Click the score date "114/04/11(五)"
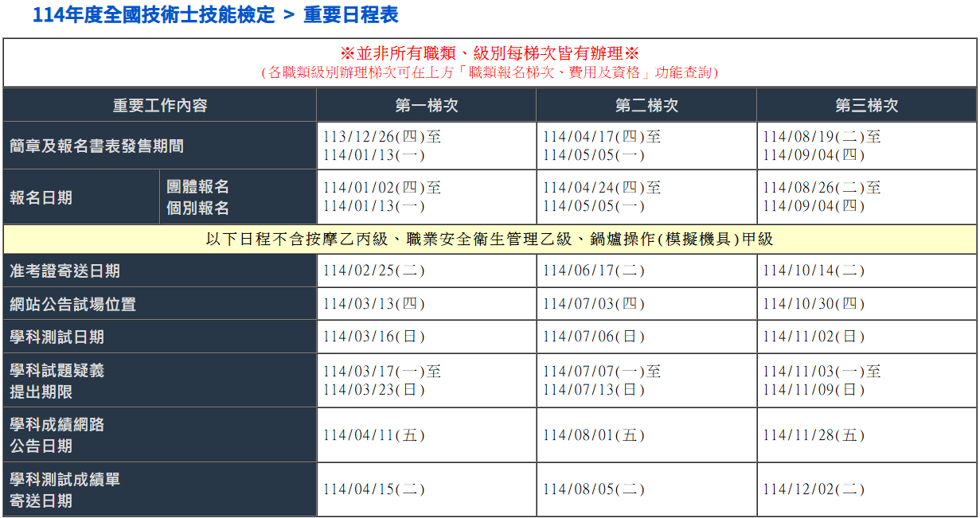 pyautogui.click(x=374, y=435)
